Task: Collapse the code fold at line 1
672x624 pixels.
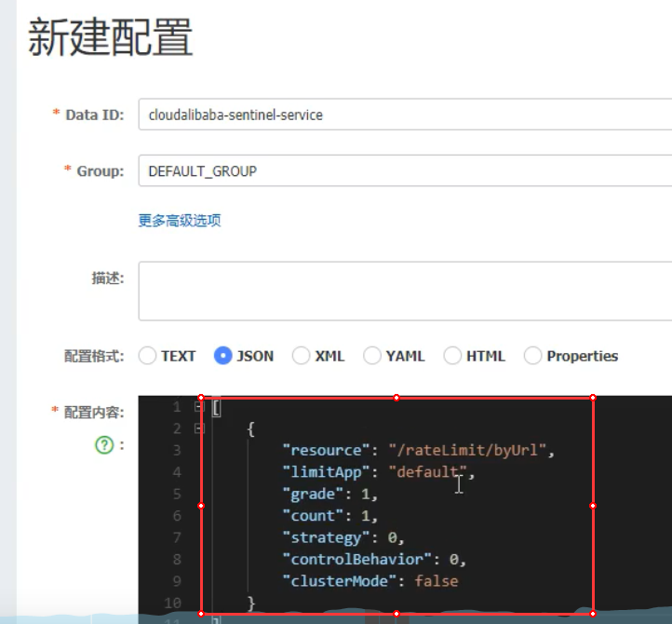Action: pyautogui.click(x=199, y=406)
